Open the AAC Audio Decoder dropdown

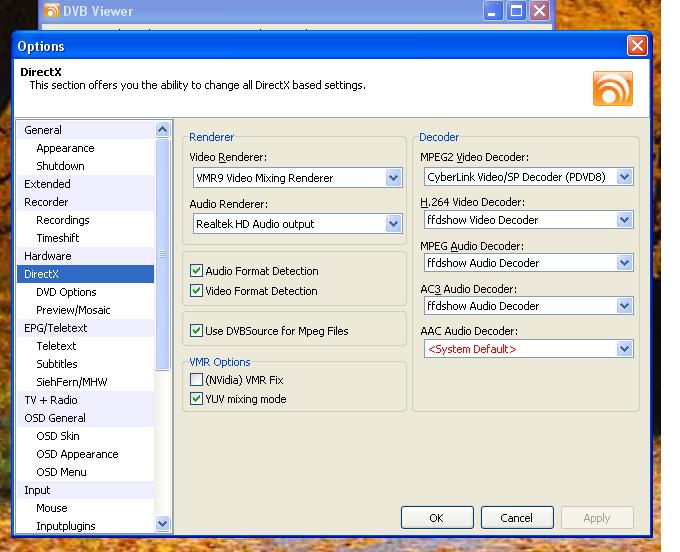pyautogui.click(x=624, y=349)
